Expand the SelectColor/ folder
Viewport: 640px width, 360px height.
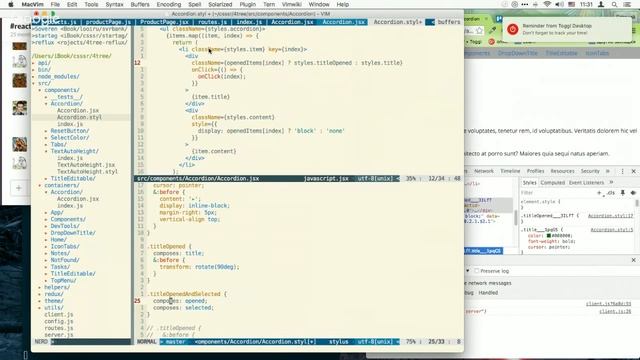click(x=46, y=138)
